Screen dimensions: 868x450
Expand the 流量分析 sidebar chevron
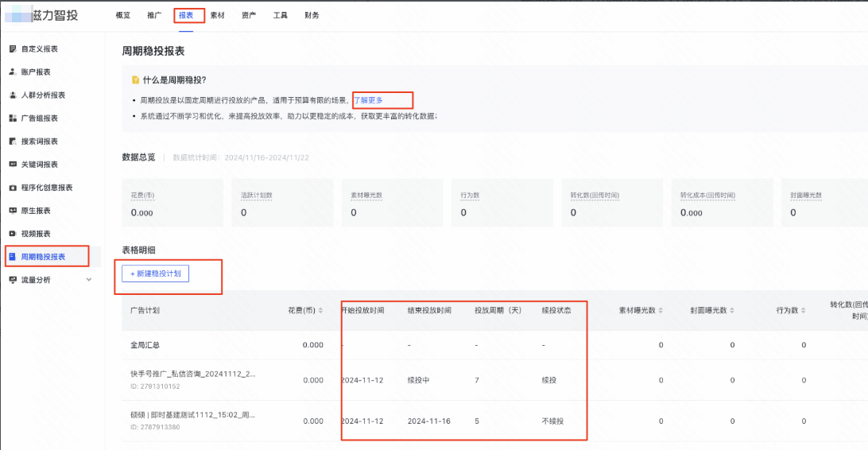click(88, 280)
